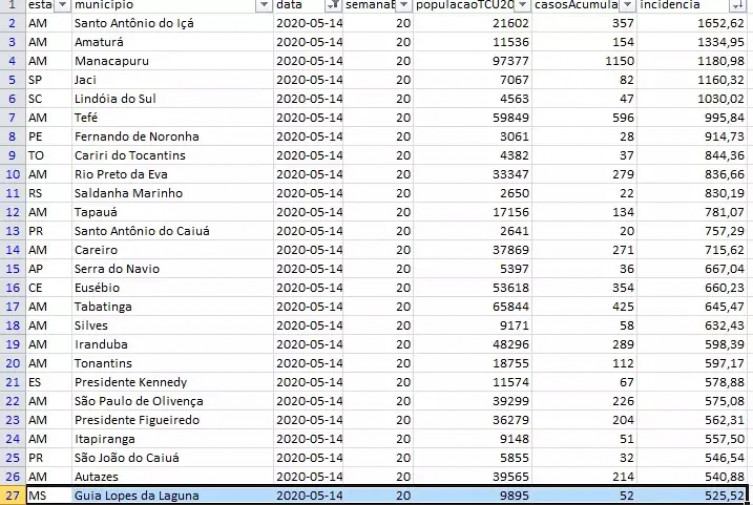
Task: Open the municipio column filter dropdown
Action: point(264,5)
